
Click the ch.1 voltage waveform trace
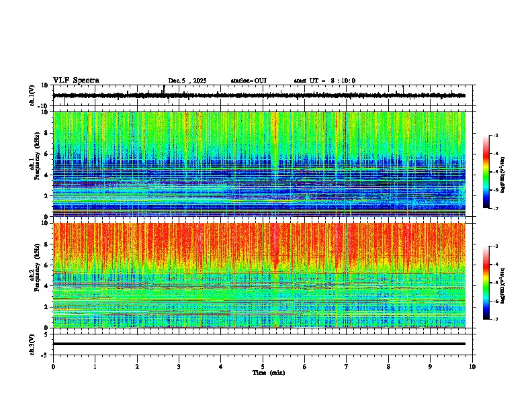point(259,95)
